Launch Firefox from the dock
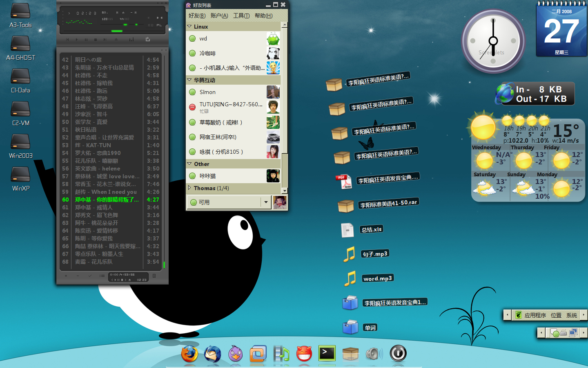This screenshot has width=588, height=368. point(189,354)
